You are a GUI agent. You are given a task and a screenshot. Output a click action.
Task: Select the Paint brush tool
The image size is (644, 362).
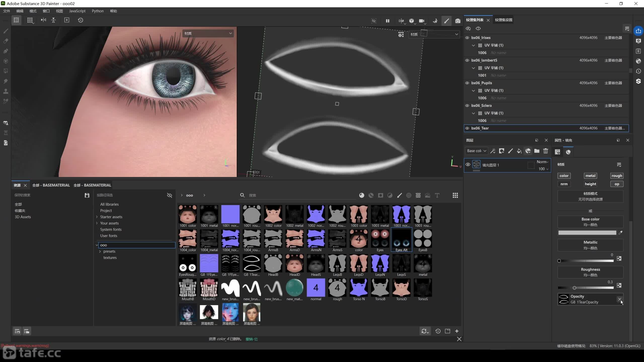point(6,31)
